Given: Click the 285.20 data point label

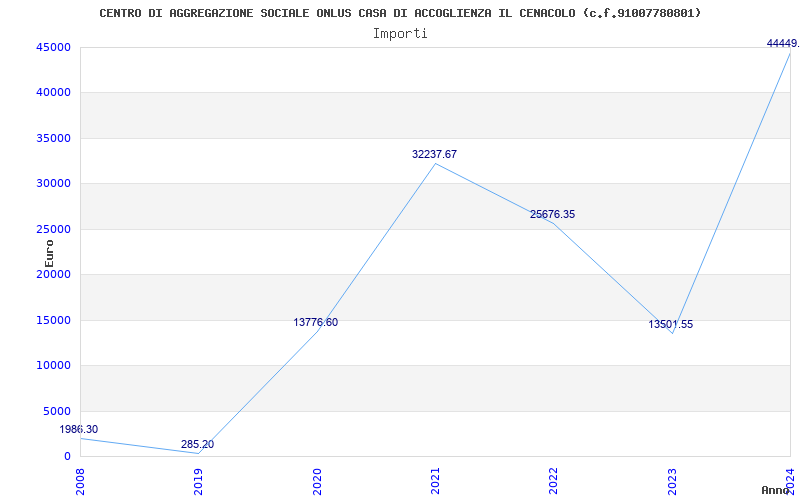Looking at the screenshot, I should (x=197, y=444).
